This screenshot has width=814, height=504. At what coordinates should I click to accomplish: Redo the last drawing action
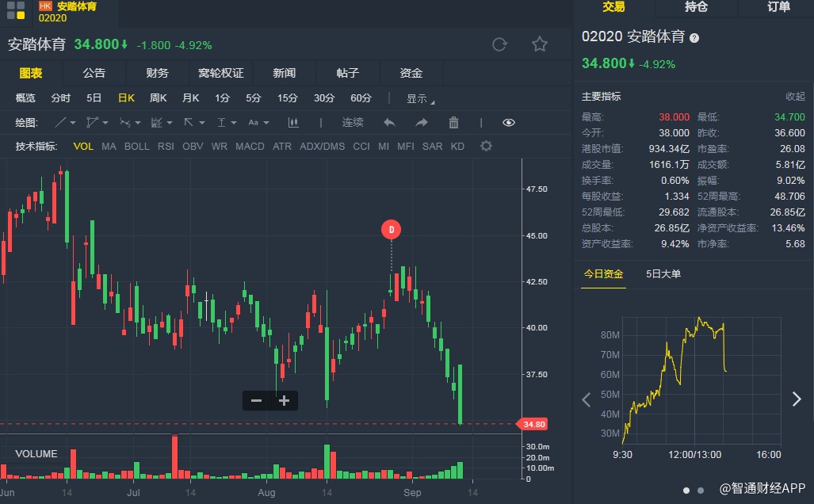click(422, 123)
